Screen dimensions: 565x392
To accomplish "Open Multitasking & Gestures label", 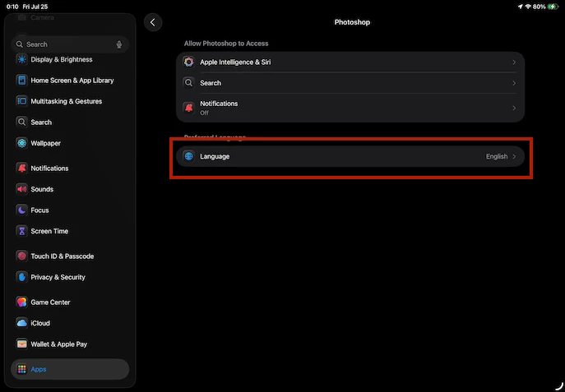I will 67,101.
